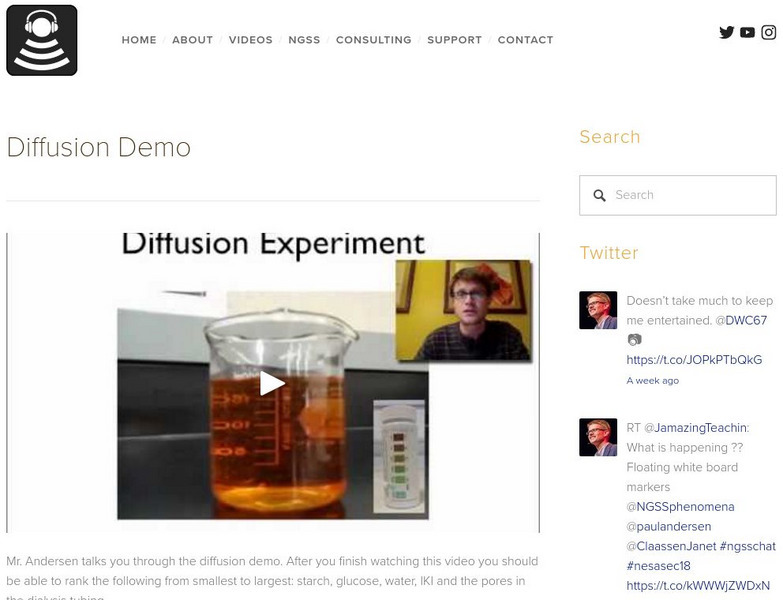The width and height of the screenshot is (783, 600).
Task: Follow the t.co/kWWWjZWDxN link
Action: tap(698, 586)
